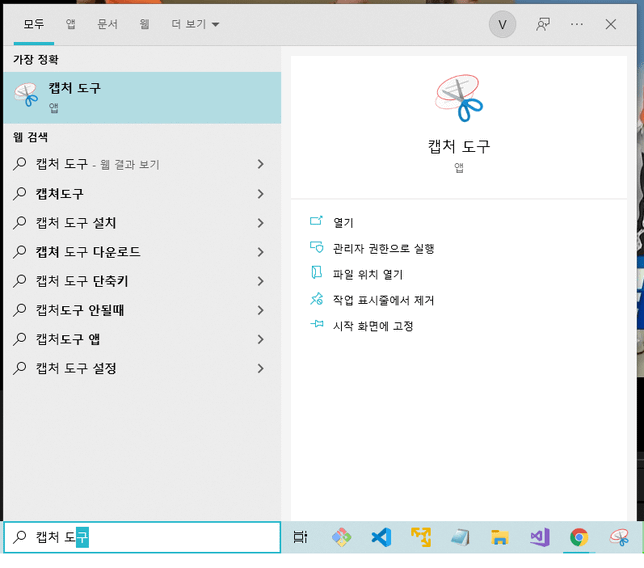644x568 pixels.
Task: Click the V user account avatar
Action: [502, 25]
